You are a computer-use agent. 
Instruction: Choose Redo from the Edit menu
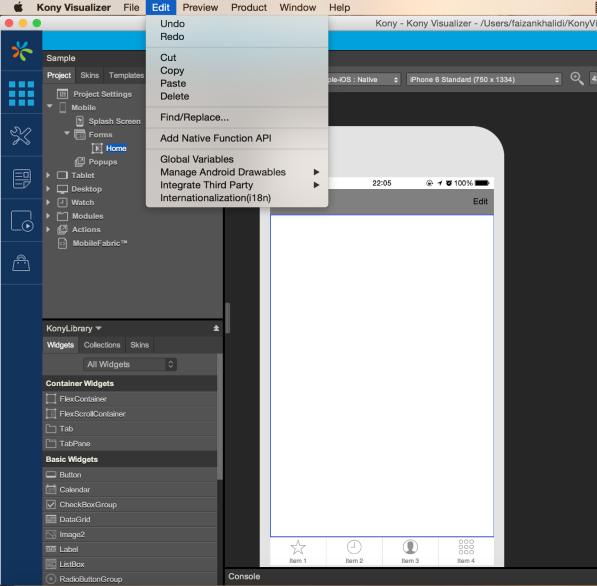tap(237, 37)
